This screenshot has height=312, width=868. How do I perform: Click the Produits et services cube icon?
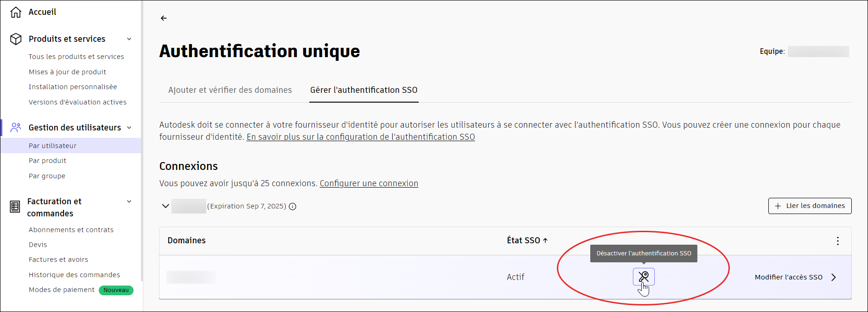click(x=16, y=39)
